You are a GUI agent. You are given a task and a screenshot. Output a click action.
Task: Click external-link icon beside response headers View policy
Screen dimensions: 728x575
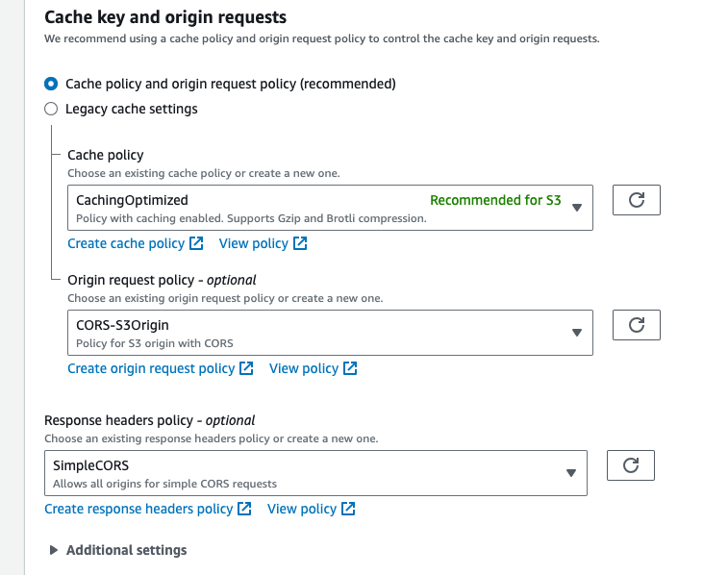[x=348, y=509]
